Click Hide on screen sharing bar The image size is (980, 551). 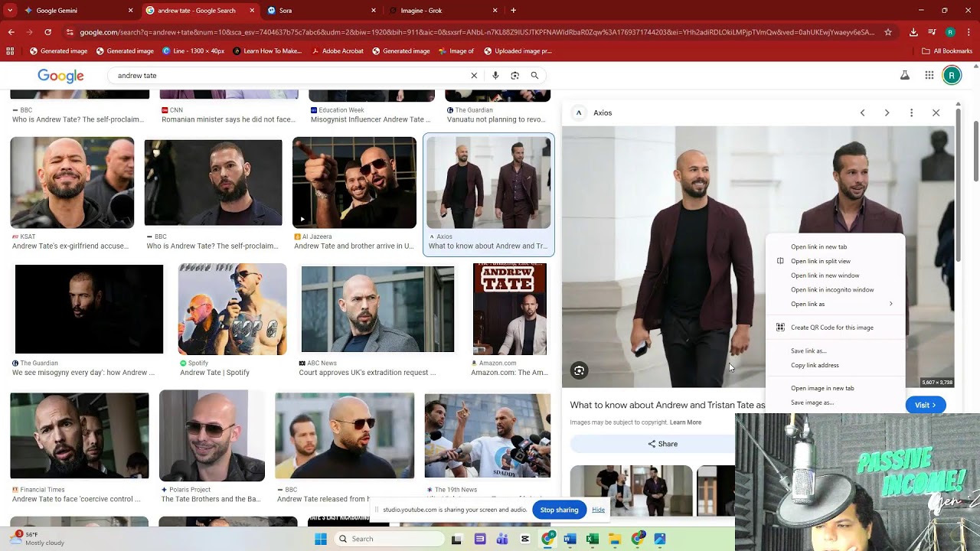tap(598, 510)
